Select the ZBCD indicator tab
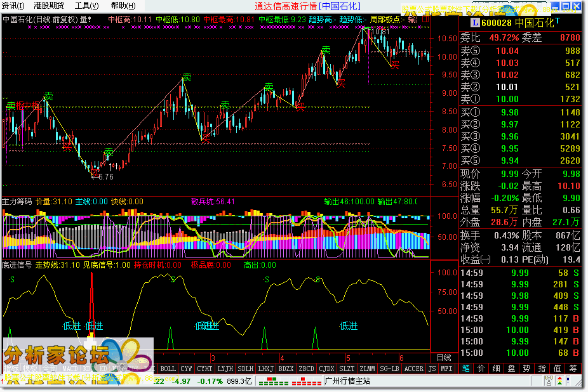Image resolution: width=588 pixels, height=392 pixels. click(306, 369)
